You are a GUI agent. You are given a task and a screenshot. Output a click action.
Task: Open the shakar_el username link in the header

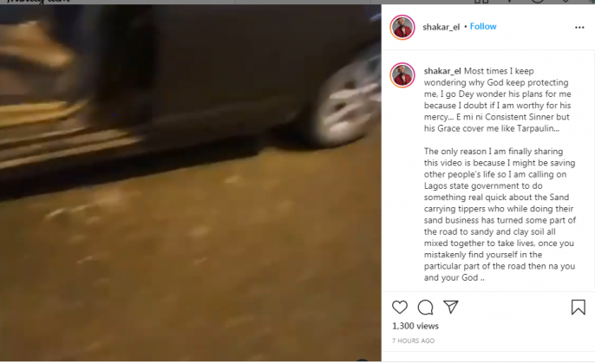coord(441,27)
